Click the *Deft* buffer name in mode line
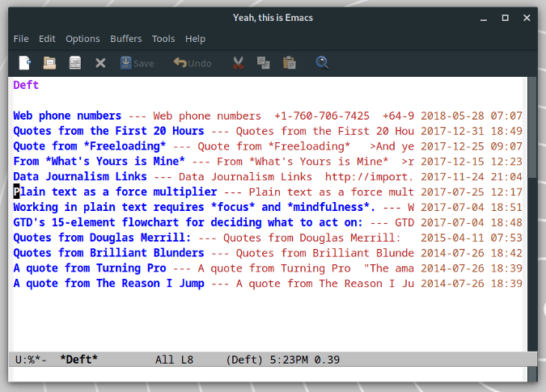Image resolution: width=546 pixels, height=392 pixels. coord(78,360)
